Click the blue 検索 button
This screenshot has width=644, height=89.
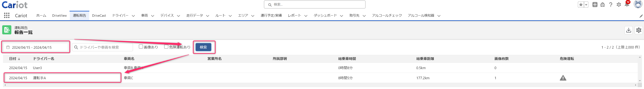coord(203,47)
